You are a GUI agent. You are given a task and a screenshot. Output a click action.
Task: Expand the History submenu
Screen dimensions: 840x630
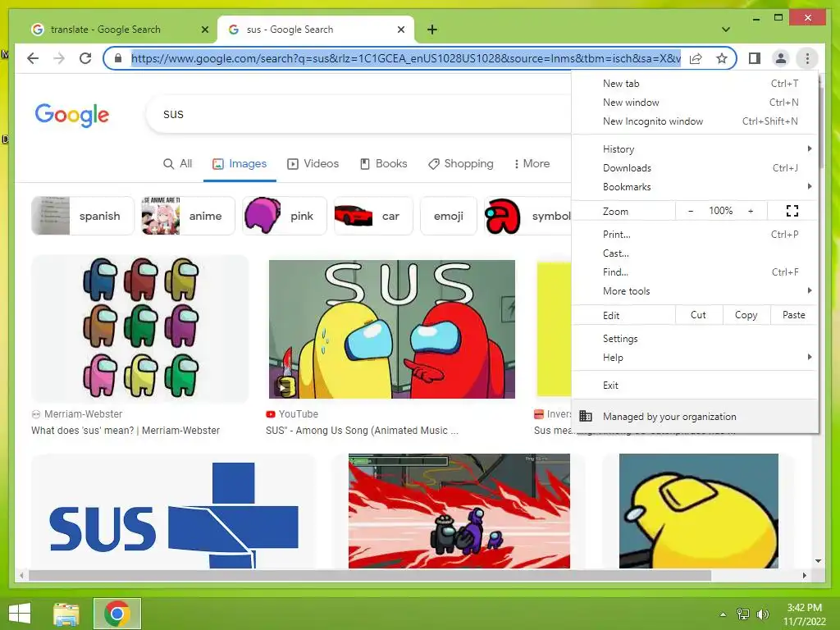point(695,149)
